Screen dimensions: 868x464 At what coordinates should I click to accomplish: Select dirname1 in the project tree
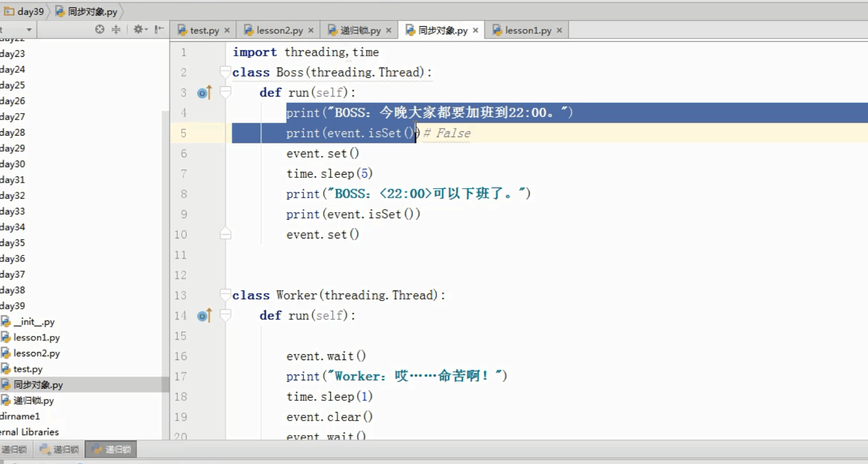click(20, 416)
